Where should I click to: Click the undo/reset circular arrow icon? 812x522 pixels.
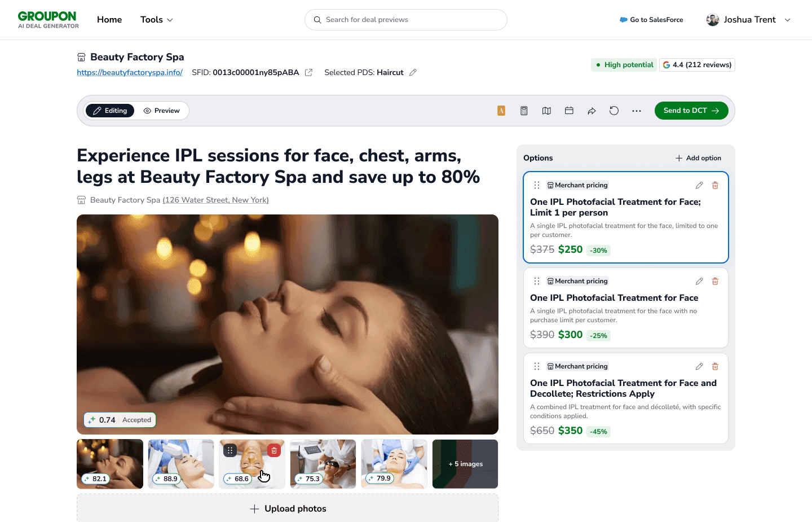click(614, 111)
